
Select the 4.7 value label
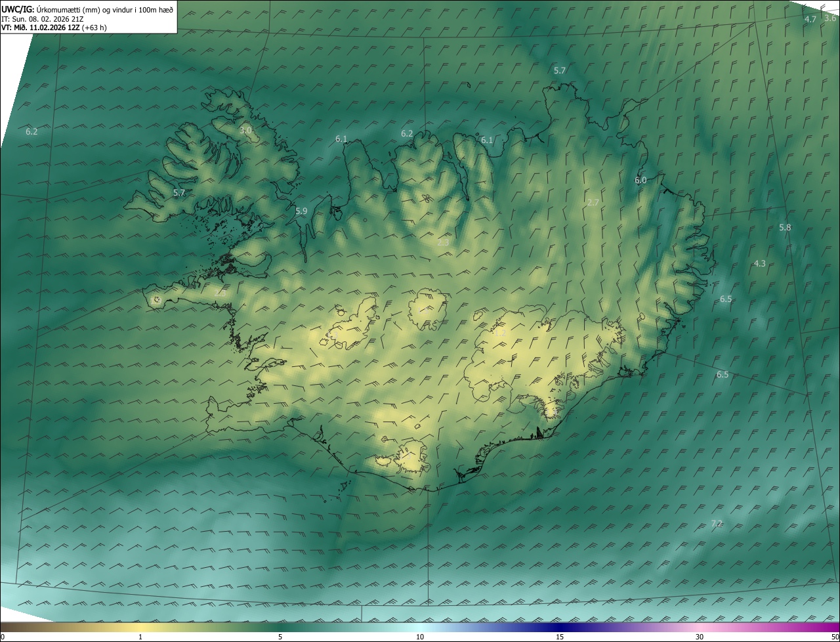click(810, 19)
